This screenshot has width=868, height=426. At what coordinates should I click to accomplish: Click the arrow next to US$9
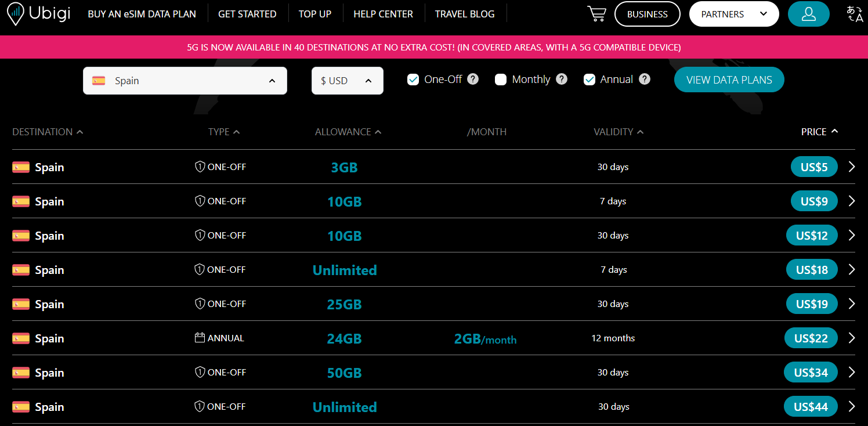pyautogui.click(x=851, y=201)
